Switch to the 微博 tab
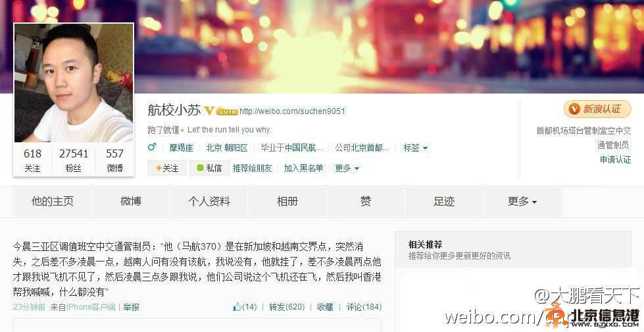 tap(131, 202)
